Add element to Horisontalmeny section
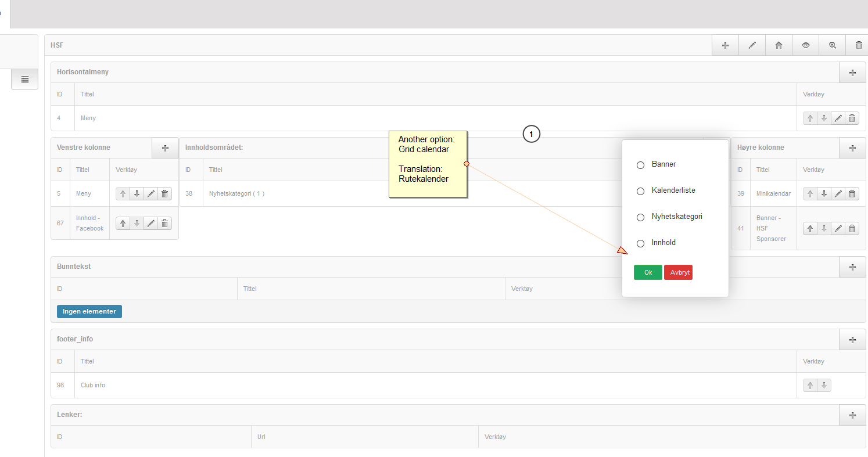868x457 pixels. click(x=852, y=73)
